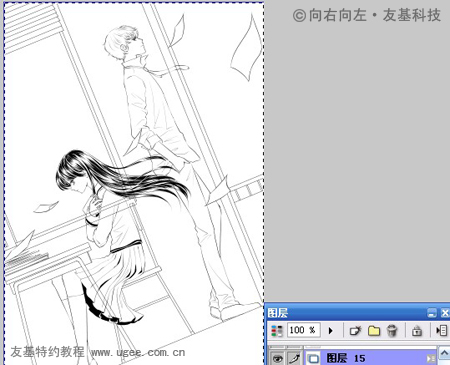The height and width of the screenshot is (365, 450).
Task: Select the 图层 15 layer row
Action: 370,358
